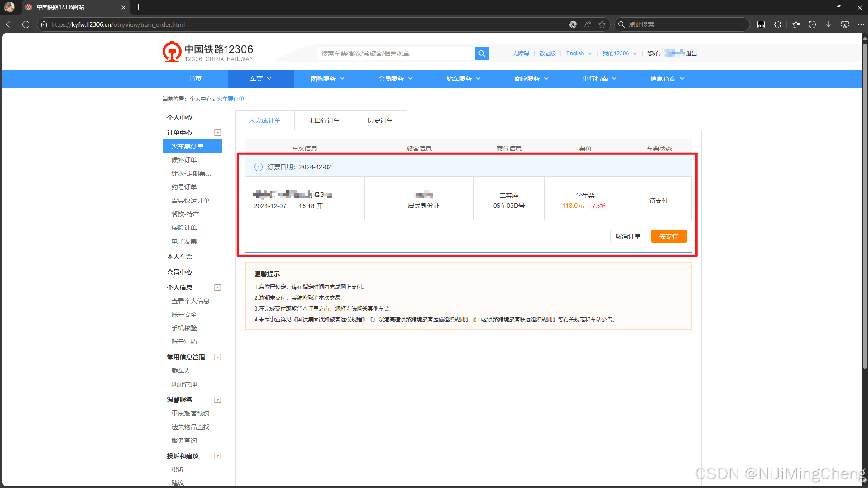Open the browser History icon

click(x=812, y=24)
